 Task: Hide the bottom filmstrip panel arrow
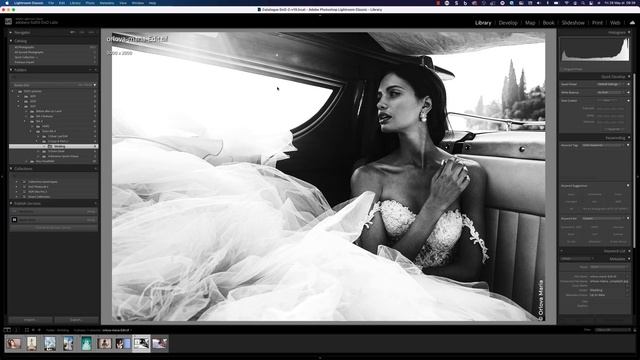click(320, 358)
